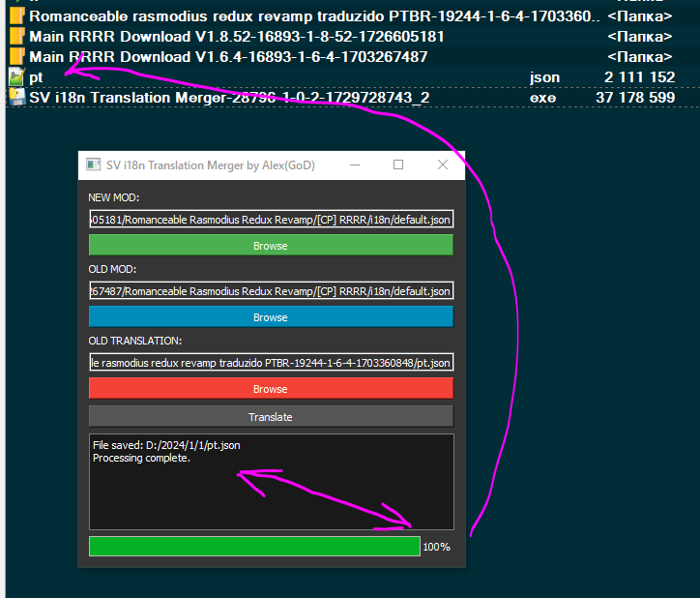Click the folder icon of Romanceable rasmodius redux revamp traduzido

click(15, 16)
